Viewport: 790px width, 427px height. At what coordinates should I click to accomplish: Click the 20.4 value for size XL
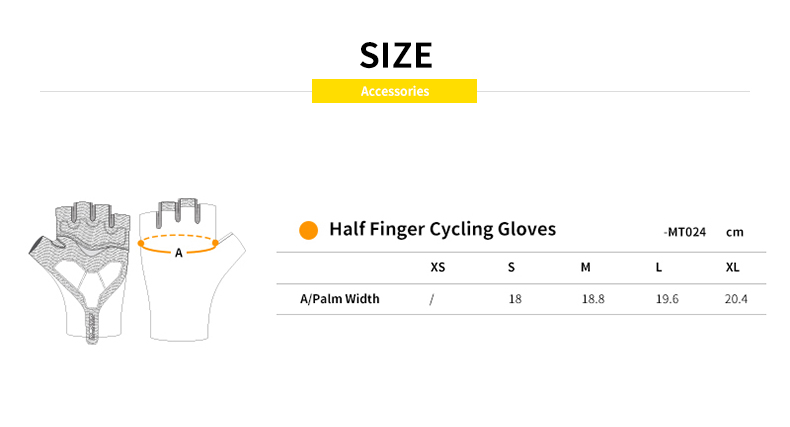[x=736, y=299]
